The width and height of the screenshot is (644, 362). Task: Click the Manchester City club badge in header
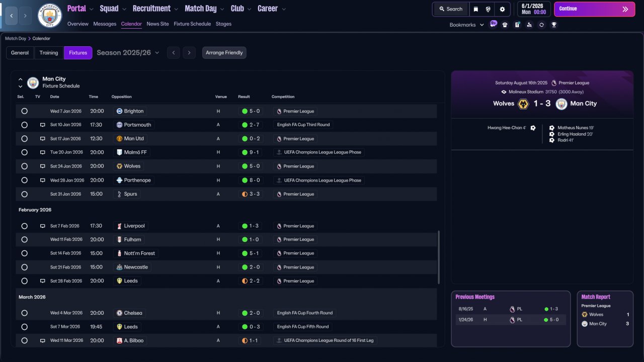point(50,16)
